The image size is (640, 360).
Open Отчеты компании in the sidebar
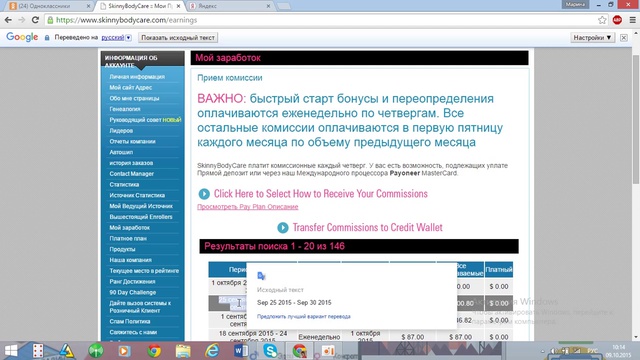click(132, 141)
